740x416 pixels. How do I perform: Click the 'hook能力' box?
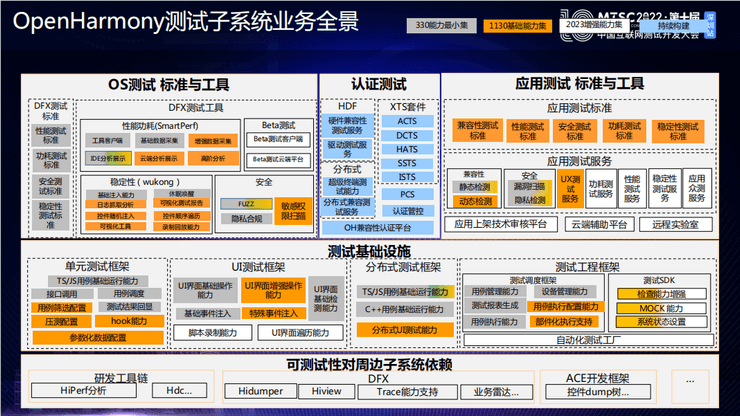(x=129, y=321)
